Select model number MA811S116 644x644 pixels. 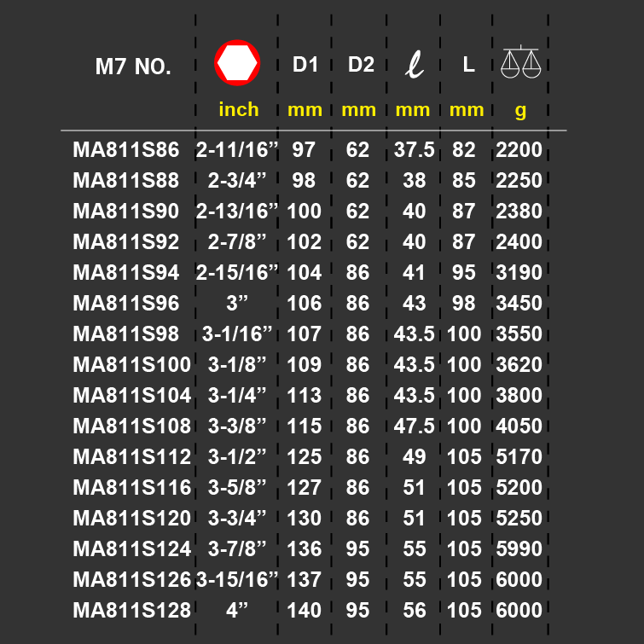132,488
